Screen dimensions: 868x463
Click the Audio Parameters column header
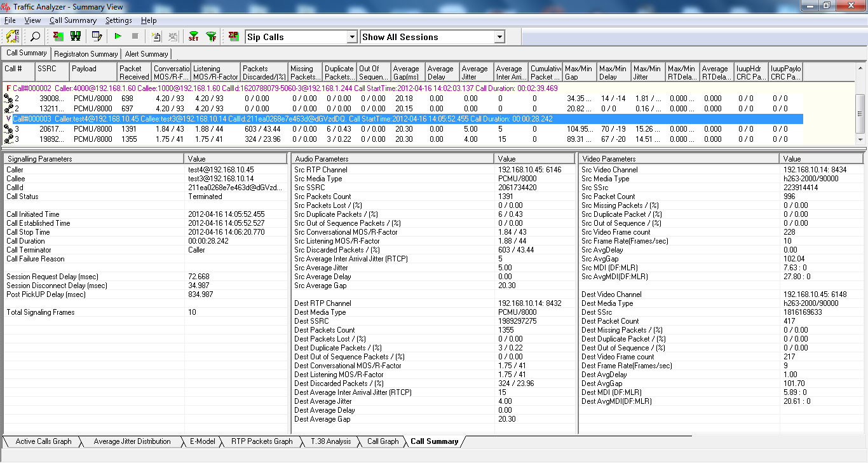[393, 158]
